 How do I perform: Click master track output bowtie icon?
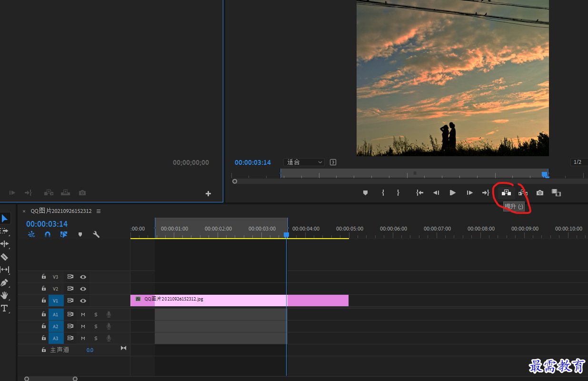click(x=124, y=348)
